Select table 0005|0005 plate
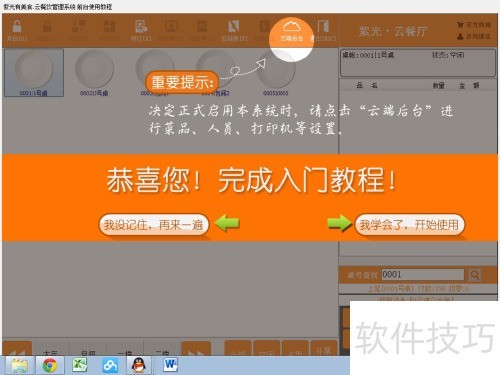 (x=276, y=74)
